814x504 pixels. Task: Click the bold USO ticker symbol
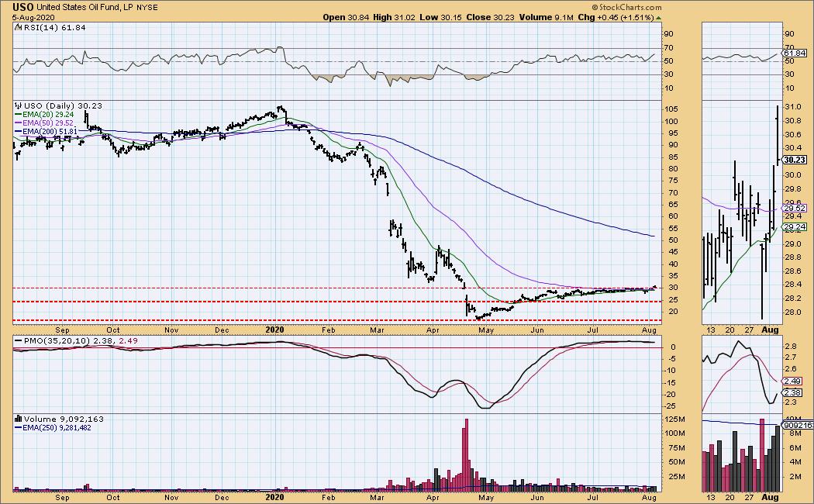23,7
